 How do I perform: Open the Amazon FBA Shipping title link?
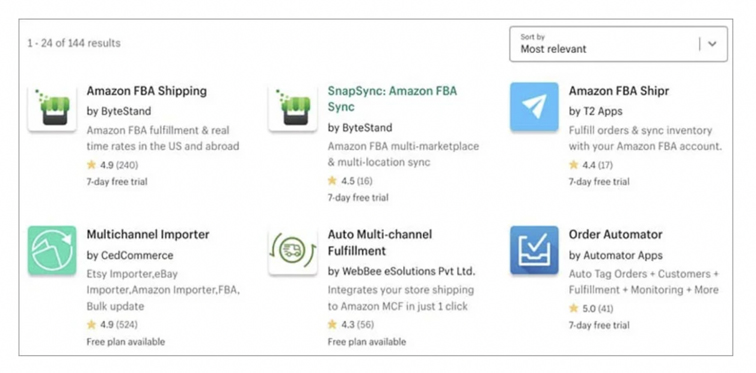147,91
